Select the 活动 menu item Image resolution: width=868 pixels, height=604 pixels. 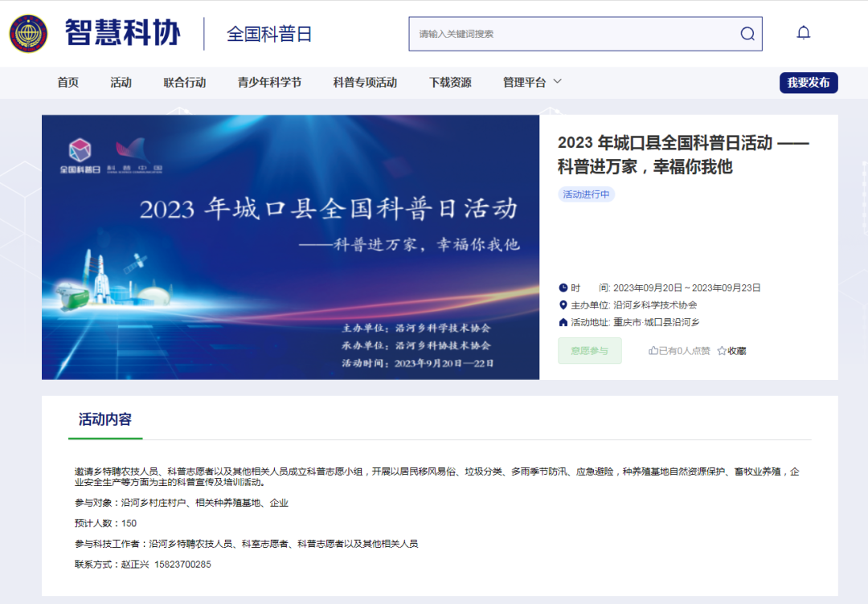tap(121, 82)
